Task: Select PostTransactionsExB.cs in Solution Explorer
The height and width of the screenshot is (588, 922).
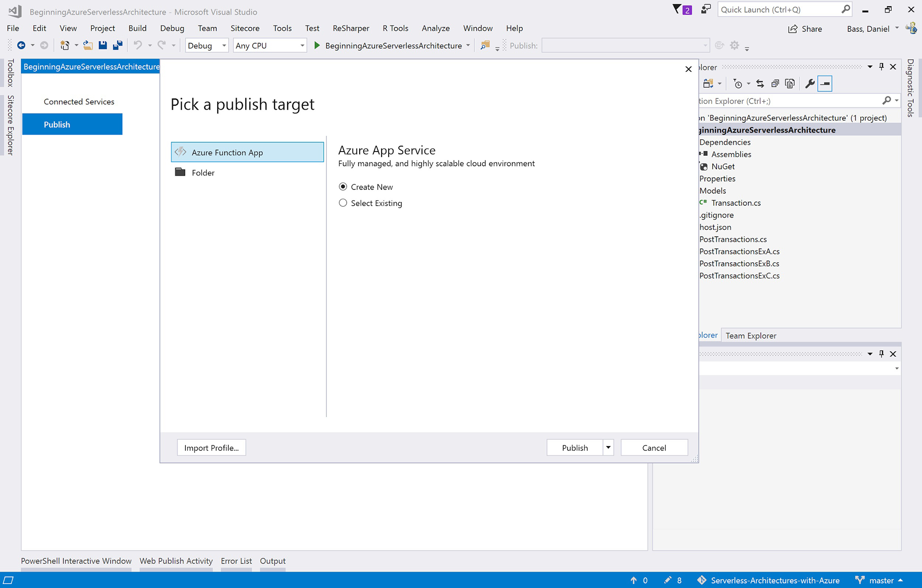Action: coord(739,264)
